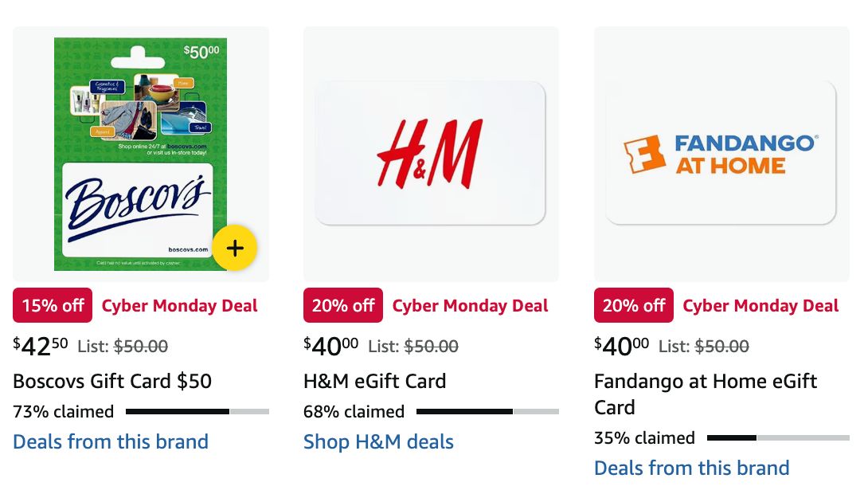Click Cyber Monday Deal label for Boscovs

coord(180,306)
